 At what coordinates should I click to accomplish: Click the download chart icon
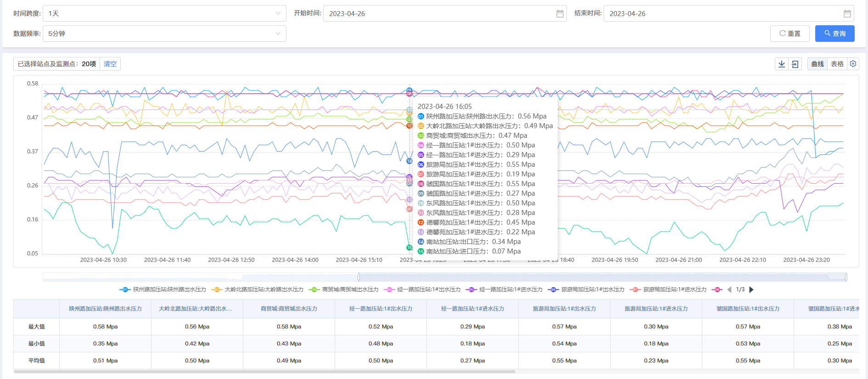pos(781,64)
